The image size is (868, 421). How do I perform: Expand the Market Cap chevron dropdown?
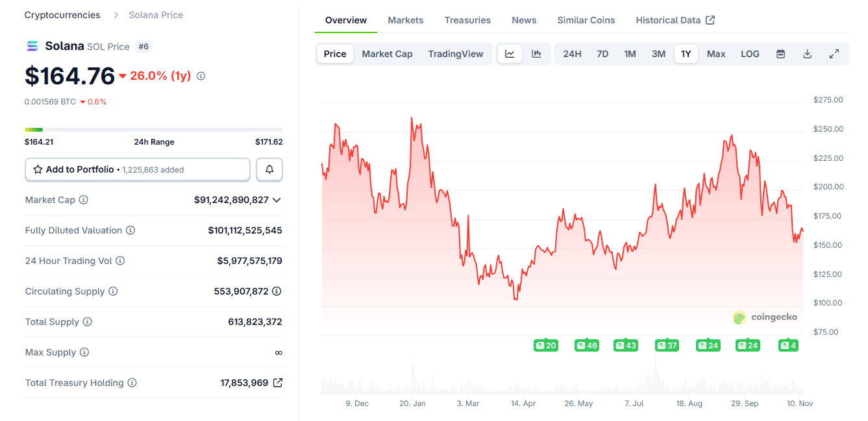[277, 200]
